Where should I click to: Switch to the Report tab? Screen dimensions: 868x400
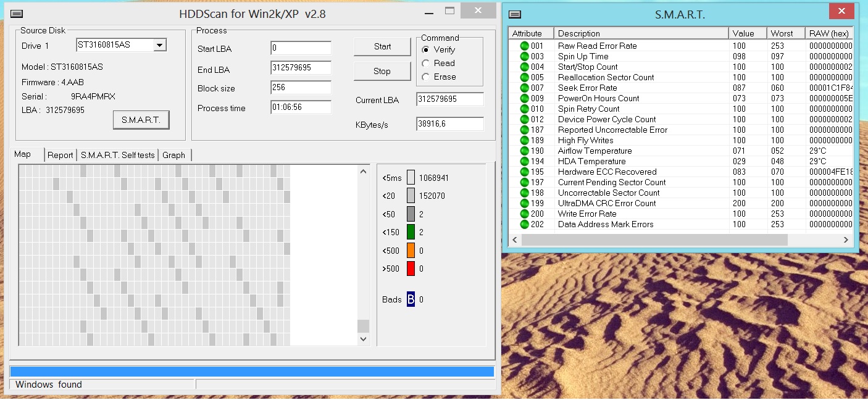[x=61, y=155]
